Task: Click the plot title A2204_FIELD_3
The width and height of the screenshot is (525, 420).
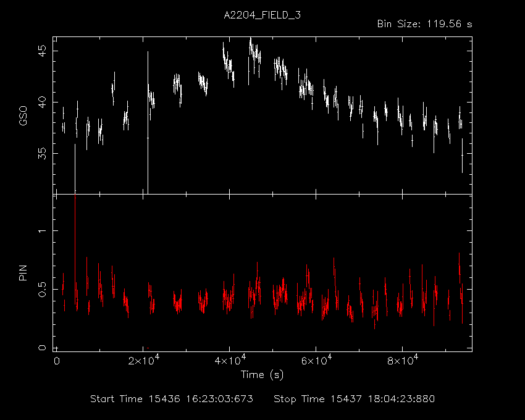Action: tap(262, 15)
